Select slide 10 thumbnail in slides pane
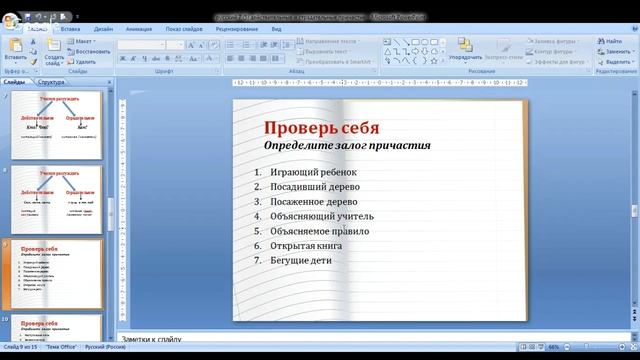Screen dimensions: 640x360 57,328
